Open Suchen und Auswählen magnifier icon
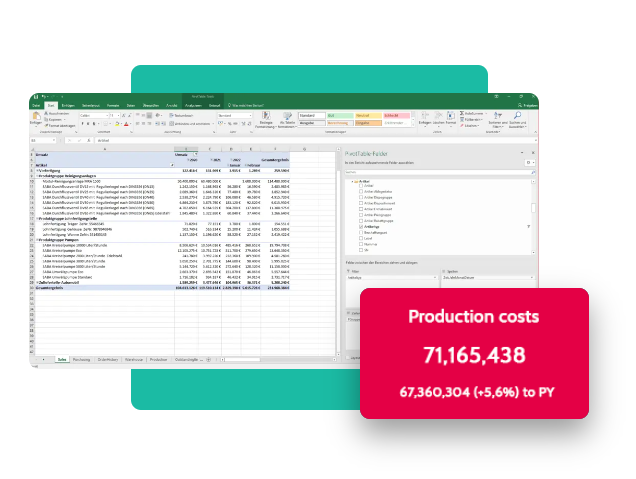Image resolution: width=636 pixels, height=479 pixels. pos(518,116)
